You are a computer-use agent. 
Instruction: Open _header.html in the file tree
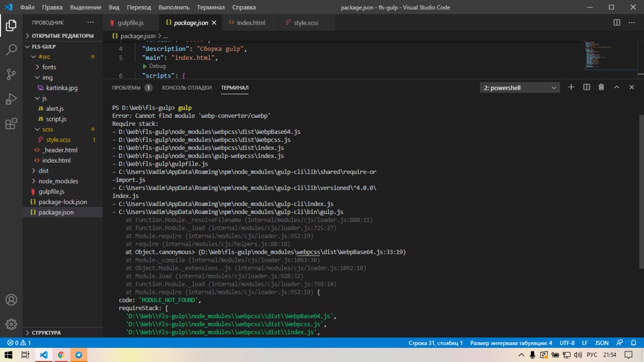63,150
